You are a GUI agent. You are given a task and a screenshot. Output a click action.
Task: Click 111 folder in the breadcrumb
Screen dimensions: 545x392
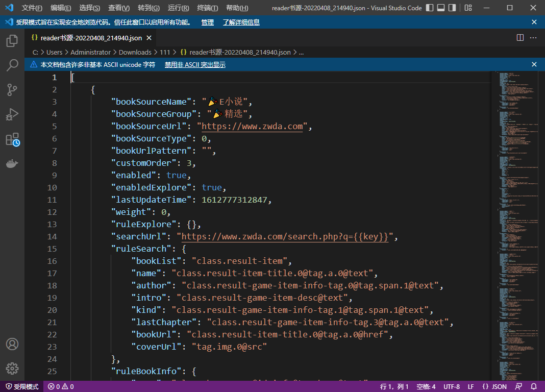point(165,52)
